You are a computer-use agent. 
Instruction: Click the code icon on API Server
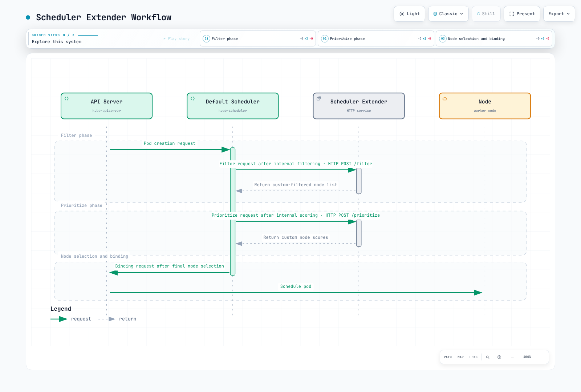(66, 98)
